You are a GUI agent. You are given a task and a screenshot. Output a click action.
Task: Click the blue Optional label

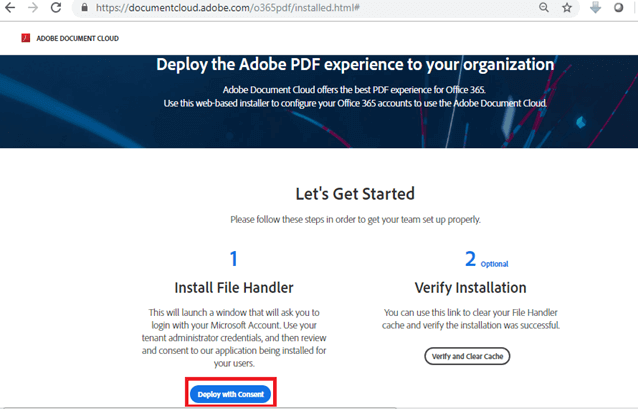point(494,264)
